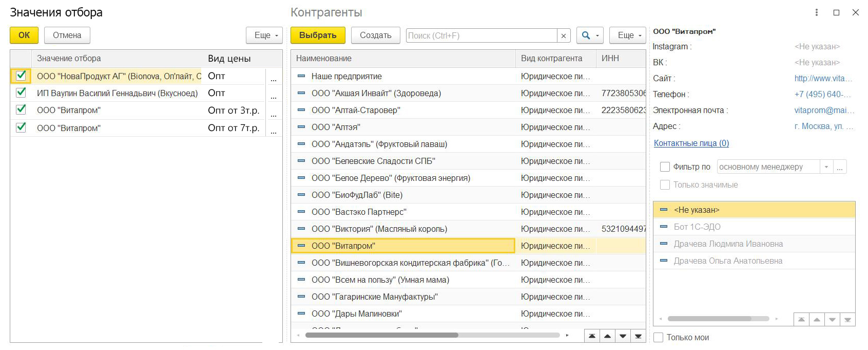Enable the Фильтр по checkbox
Image resolution: width=868 pixels, height=350 pixels.
(665, 167)
